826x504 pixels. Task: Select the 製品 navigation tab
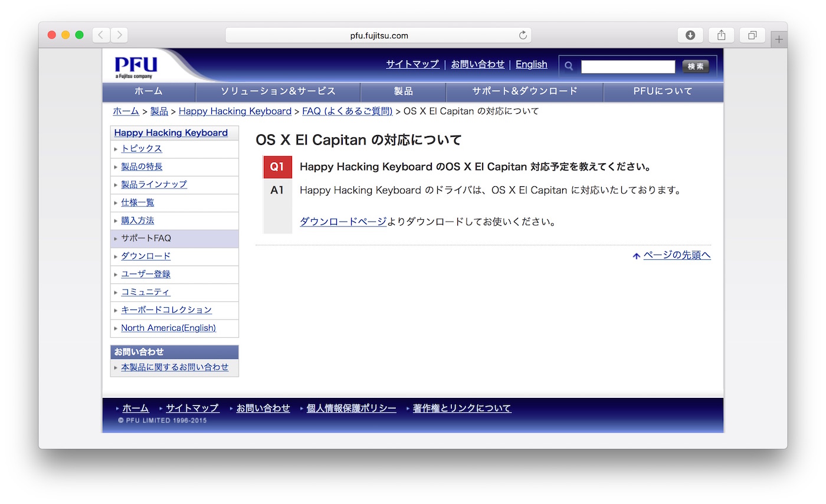tap(403, 91)
